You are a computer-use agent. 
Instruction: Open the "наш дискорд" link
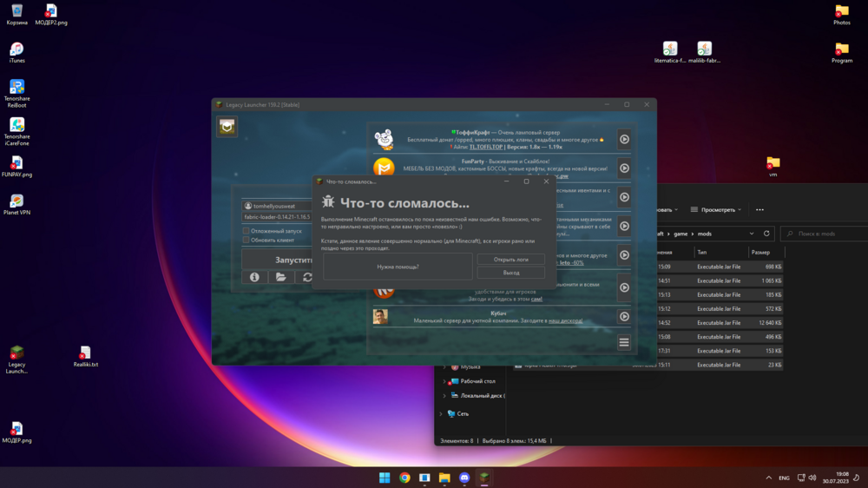click(x=565, y=320)
